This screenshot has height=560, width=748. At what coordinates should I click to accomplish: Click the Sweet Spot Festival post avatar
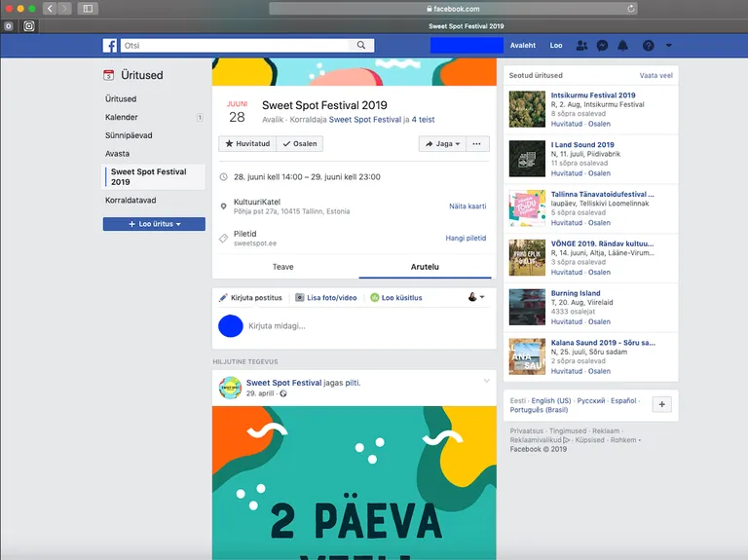pos(230,388)
